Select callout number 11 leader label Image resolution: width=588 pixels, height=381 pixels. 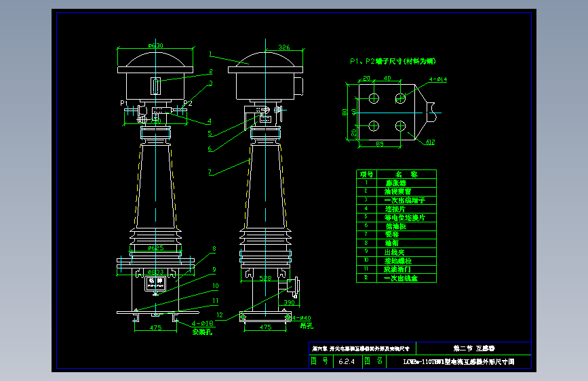215,301
